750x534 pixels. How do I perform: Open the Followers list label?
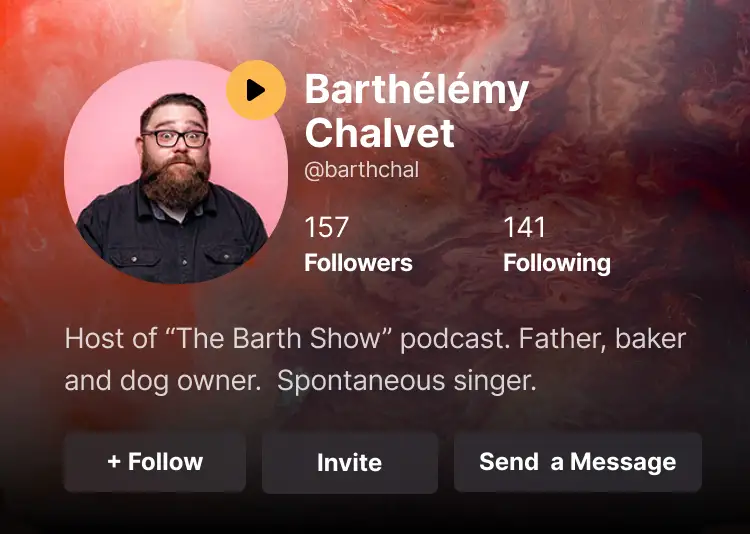358,263
